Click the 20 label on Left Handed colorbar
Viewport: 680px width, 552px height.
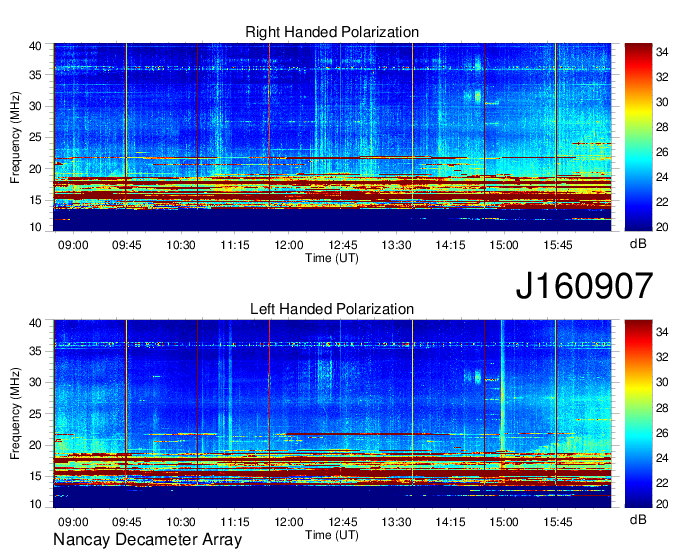[x=662, y=504]
